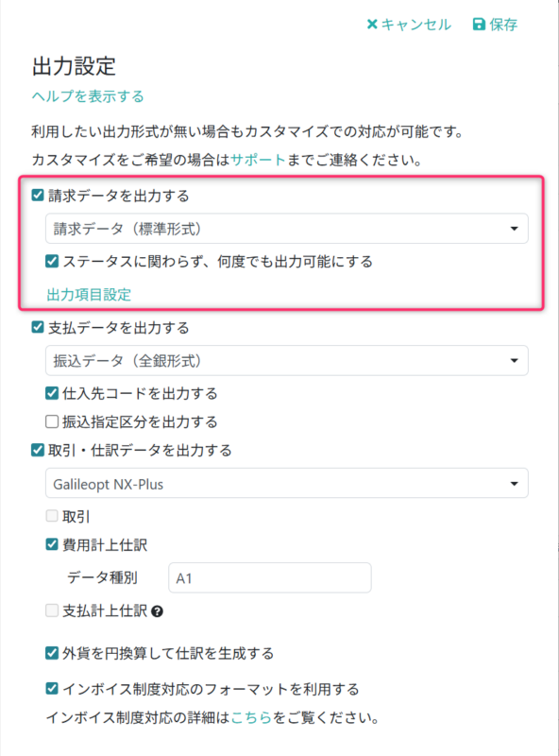Open the help tooltip icon next to 支払計上仕訳
The image size is (559, 756).
pos(158,611)
